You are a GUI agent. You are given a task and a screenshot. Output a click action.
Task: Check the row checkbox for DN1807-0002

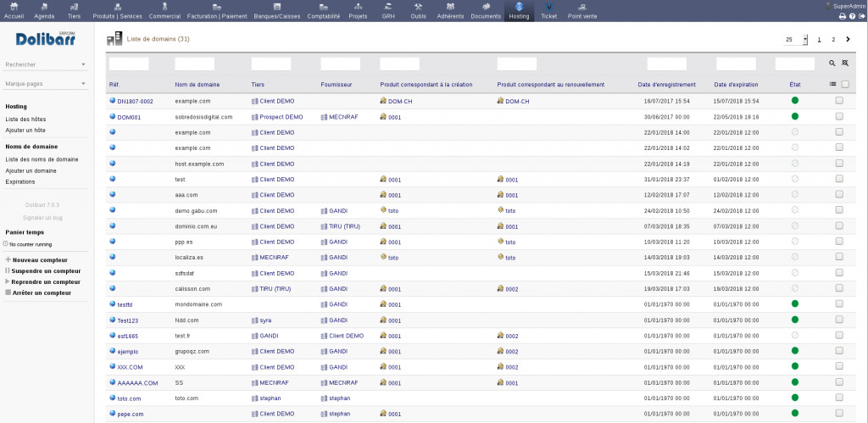pyautogui.click(x=839, y=101)
